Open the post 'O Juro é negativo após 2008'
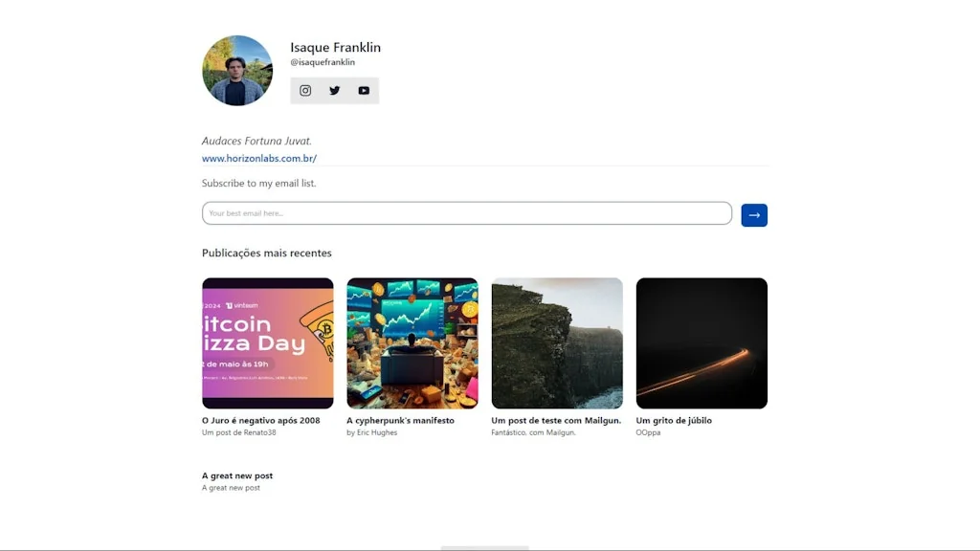This screenshot has width=980, height=551. pos(260,419)
